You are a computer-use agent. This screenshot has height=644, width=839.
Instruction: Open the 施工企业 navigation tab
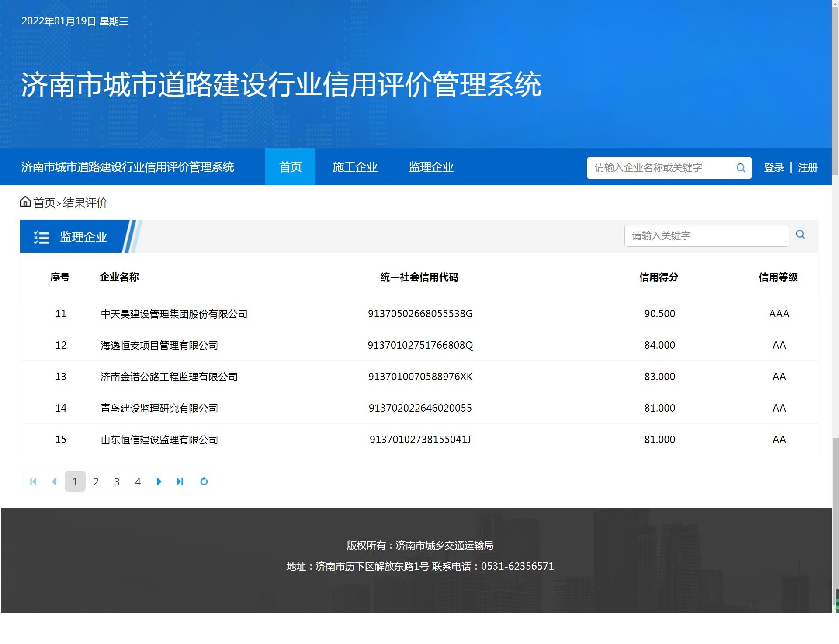355,167
